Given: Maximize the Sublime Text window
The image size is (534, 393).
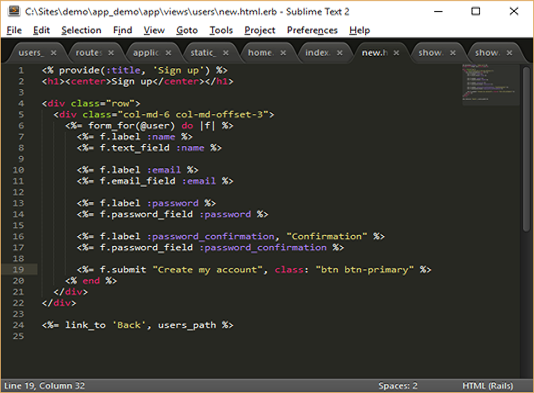Looking at the screenshot, I should click(x=475, y=11).
